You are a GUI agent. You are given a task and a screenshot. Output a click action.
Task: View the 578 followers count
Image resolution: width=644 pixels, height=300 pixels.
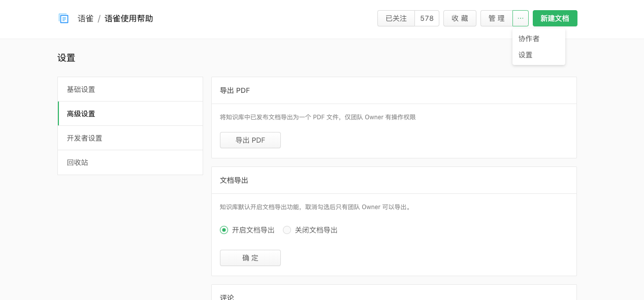click(427, 18)
